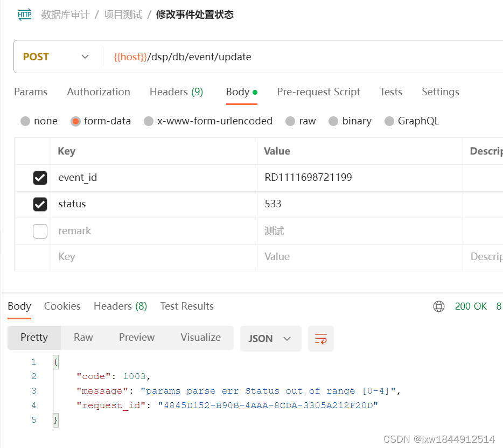Uncheck the status parameter checkbox
Screen dimensions: 503x448
tap(40, 204)
